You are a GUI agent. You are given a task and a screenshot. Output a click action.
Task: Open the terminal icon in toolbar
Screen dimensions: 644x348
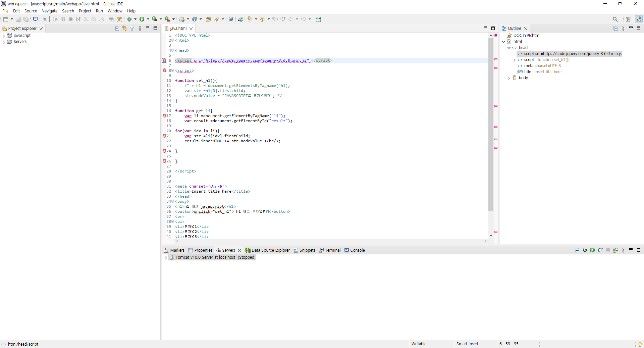(35, 19)
